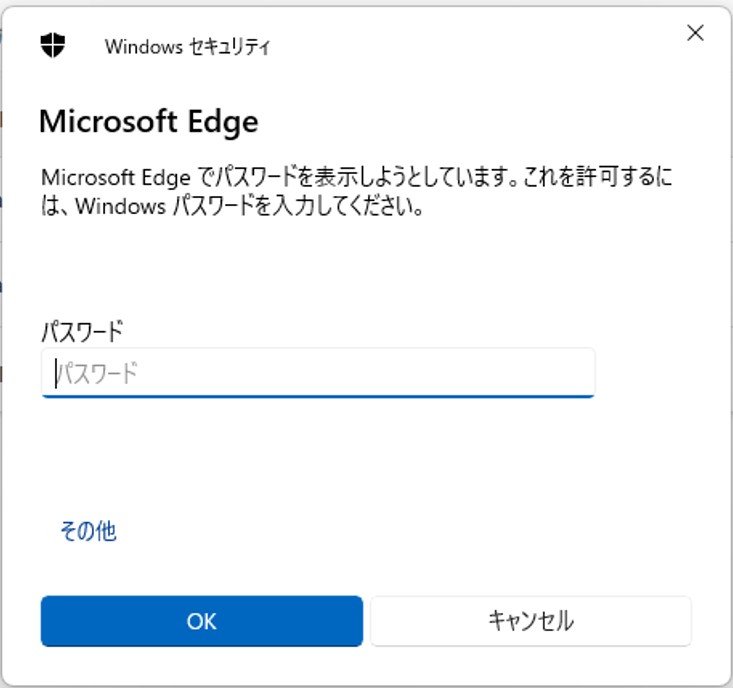Select the パスワード label above the field
The image size is (733, 688).
point(82,331)
